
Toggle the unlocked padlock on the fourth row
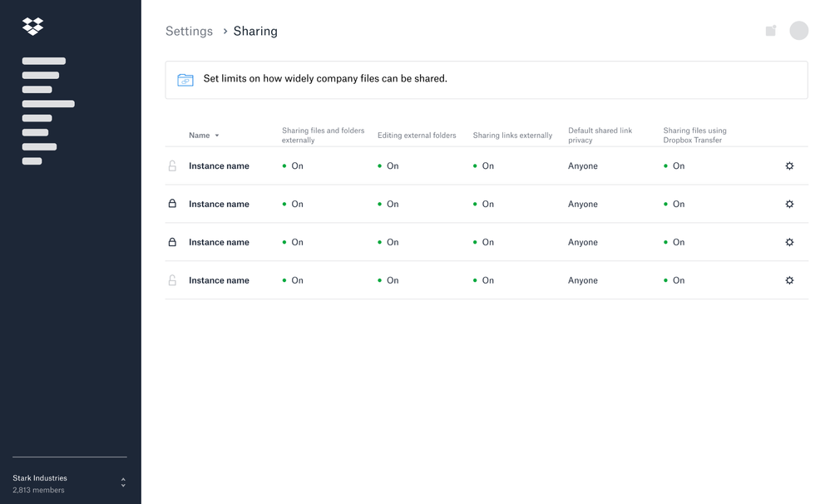(x=172, y=280)
